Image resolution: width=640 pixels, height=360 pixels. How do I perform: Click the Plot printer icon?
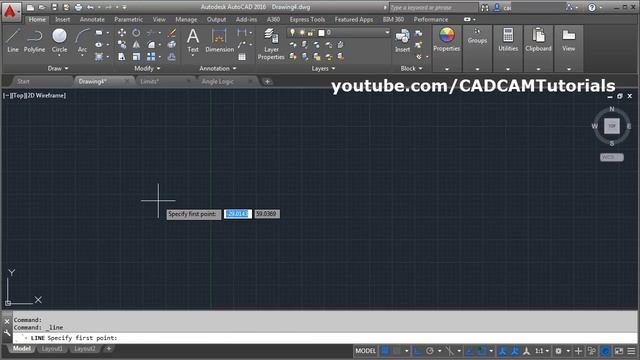click(78, 7)
